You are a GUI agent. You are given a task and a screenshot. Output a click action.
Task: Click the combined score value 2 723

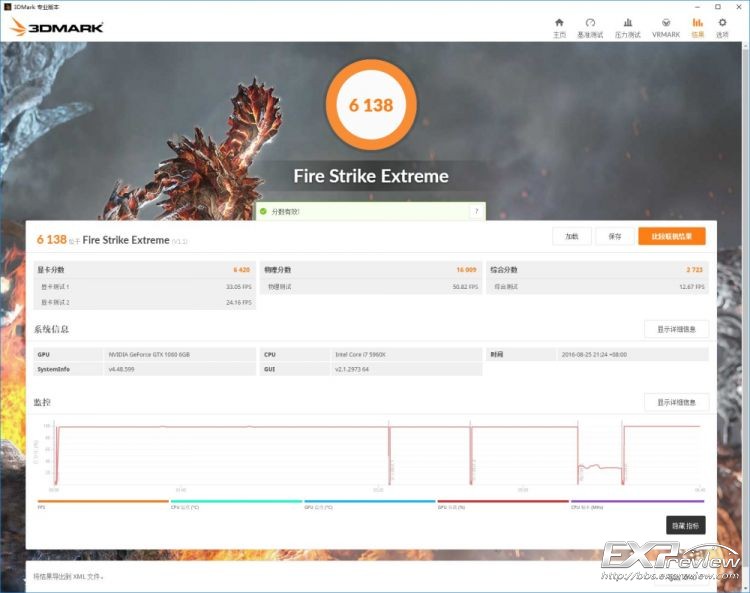tap(695, 270)
